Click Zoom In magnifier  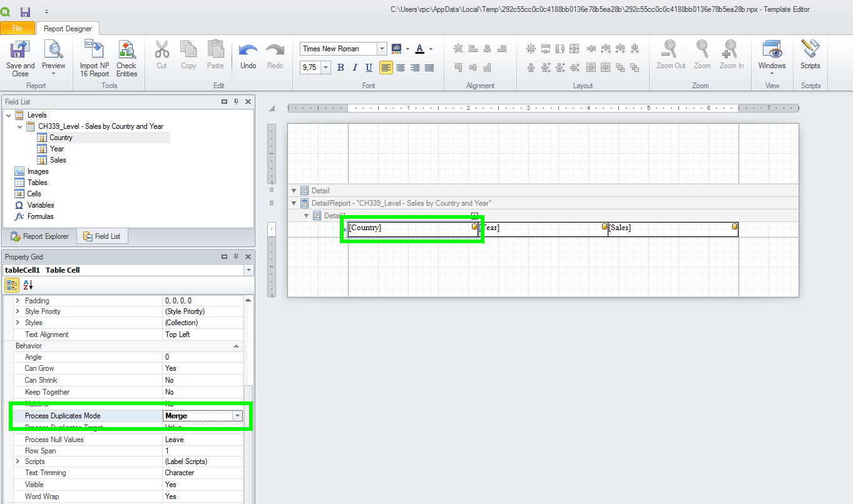pyautogui.click(x=732, y=55)
